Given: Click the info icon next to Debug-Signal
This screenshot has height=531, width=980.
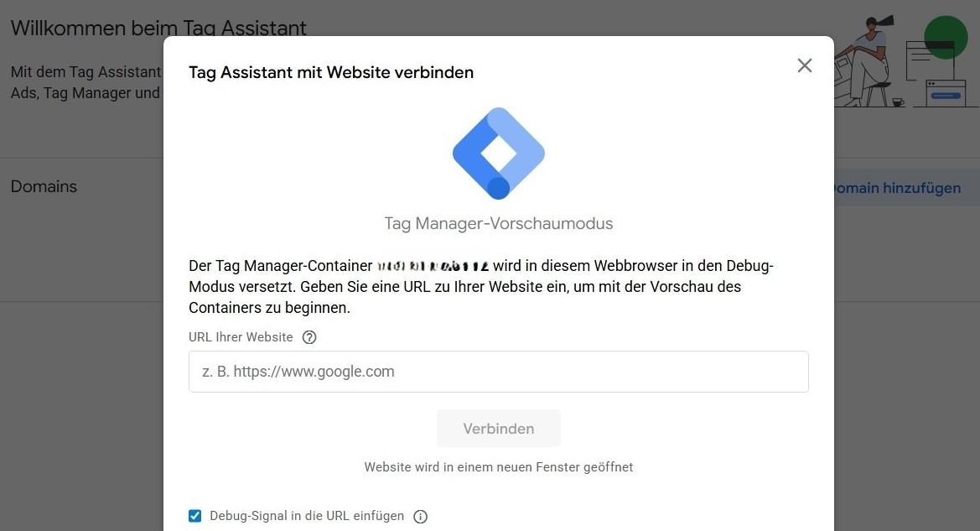Looking at the screenshot, I should pyautogui.click(x=421, y=517).
